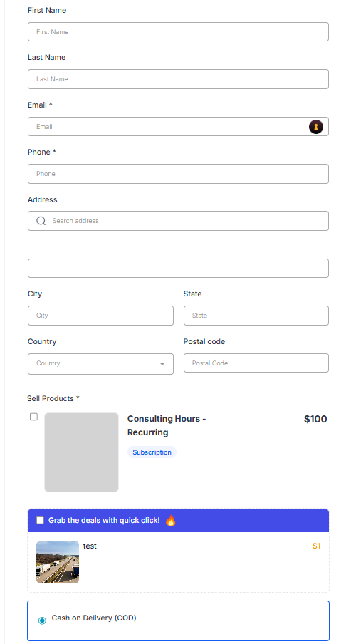Screen dimensions: 346x644
Task: Click the highway truck thumbnail of test product
Action: (58, 562)
